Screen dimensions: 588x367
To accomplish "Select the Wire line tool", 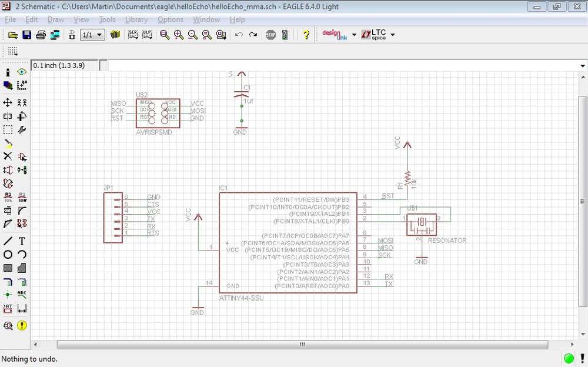I will (x=8, y=241).
